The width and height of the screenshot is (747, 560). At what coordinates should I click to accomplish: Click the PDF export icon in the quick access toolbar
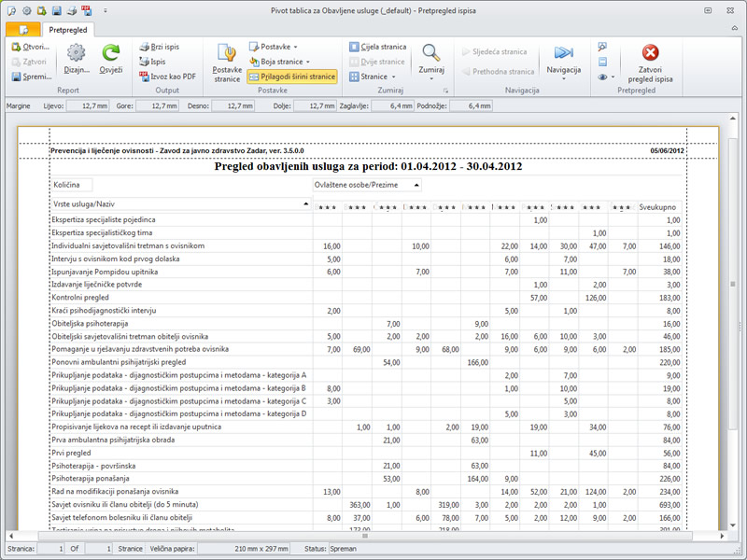click(86, 10)
